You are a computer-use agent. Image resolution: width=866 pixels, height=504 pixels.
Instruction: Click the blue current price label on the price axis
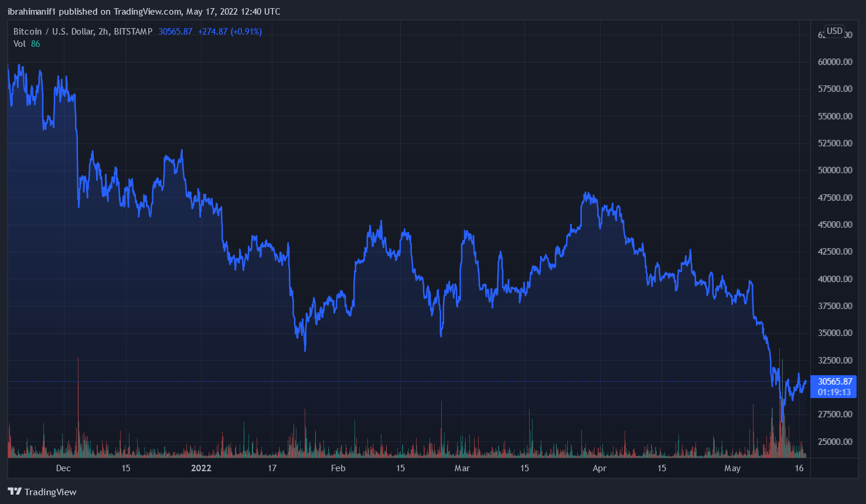click(834, 382)
